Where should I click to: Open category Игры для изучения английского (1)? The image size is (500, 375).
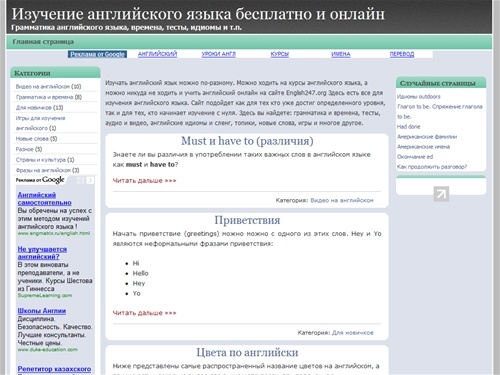tap(40, 123)
